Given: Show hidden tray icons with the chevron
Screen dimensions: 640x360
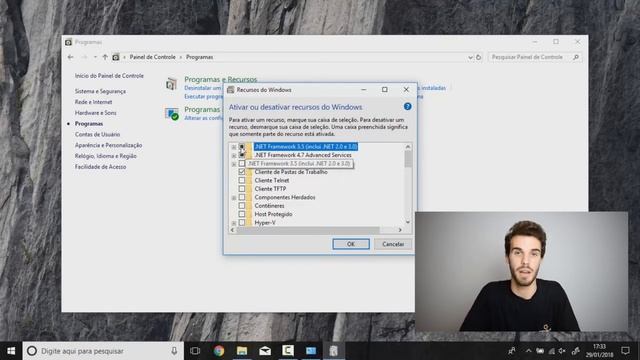Looking at the screenshot, I should coord(529,351).
